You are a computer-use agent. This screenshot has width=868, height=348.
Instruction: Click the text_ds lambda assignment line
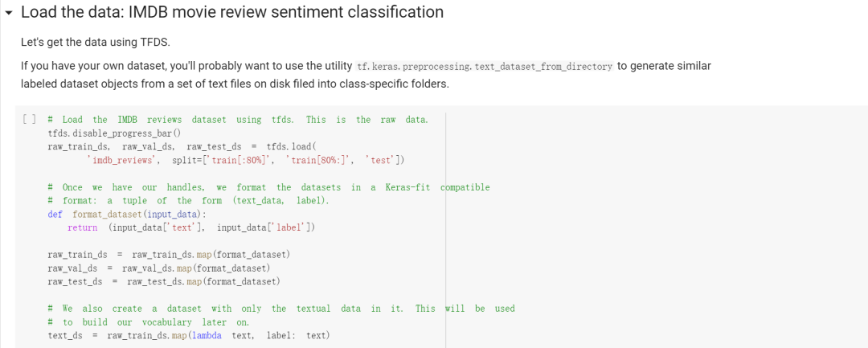tap(189, 335)
